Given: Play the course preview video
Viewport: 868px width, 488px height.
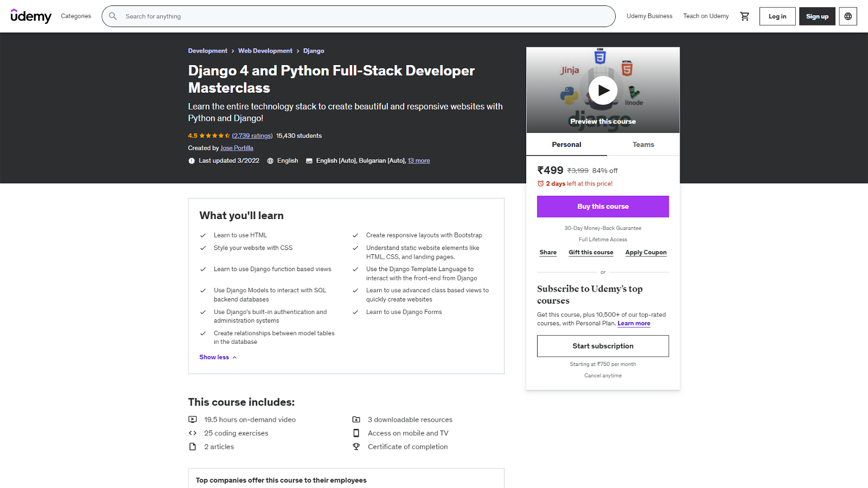Looking at the screenshot, I should click(603, 91).
